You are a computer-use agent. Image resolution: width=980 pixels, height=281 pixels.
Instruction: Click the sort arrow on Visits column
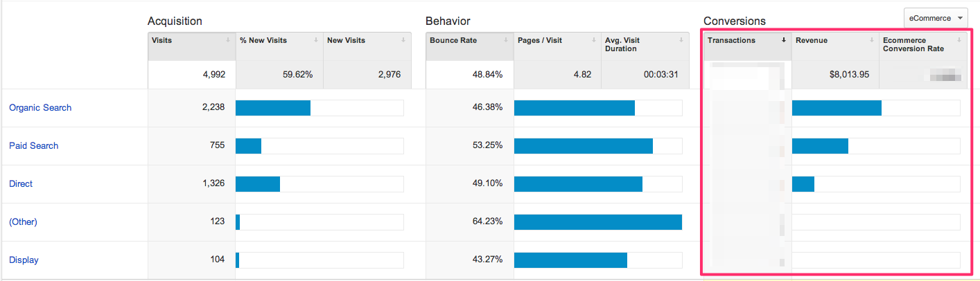(x=228, y=40)
